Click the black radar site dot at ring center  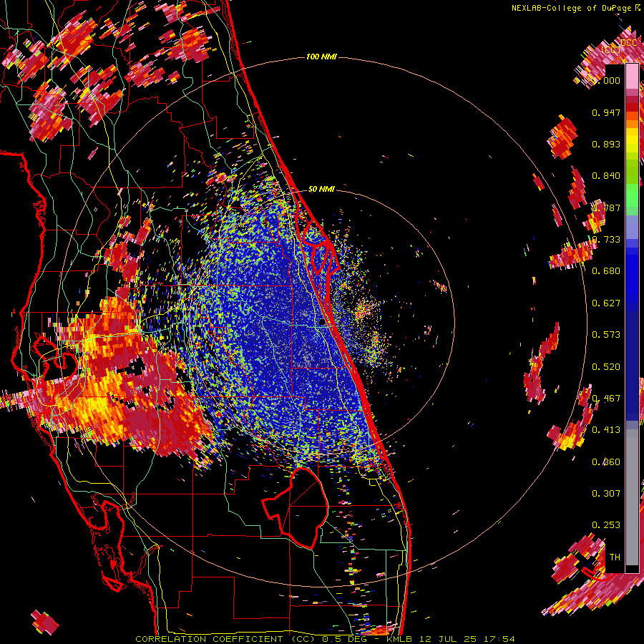coord(322,323)
